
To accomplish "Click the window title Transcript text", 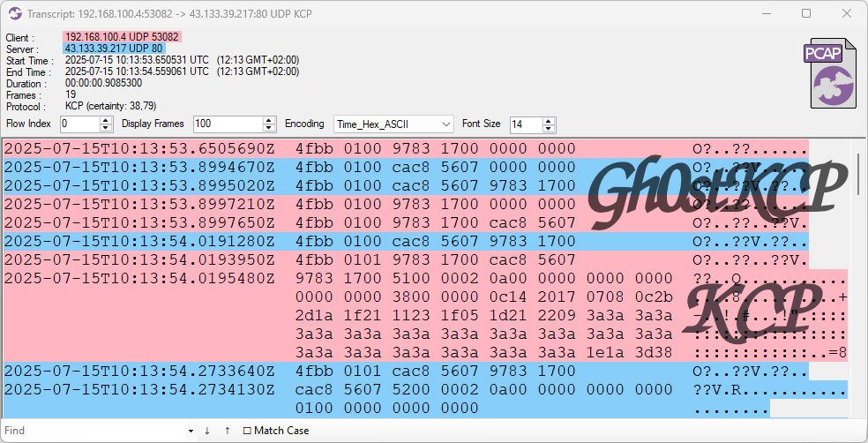I will pos(169,13).
